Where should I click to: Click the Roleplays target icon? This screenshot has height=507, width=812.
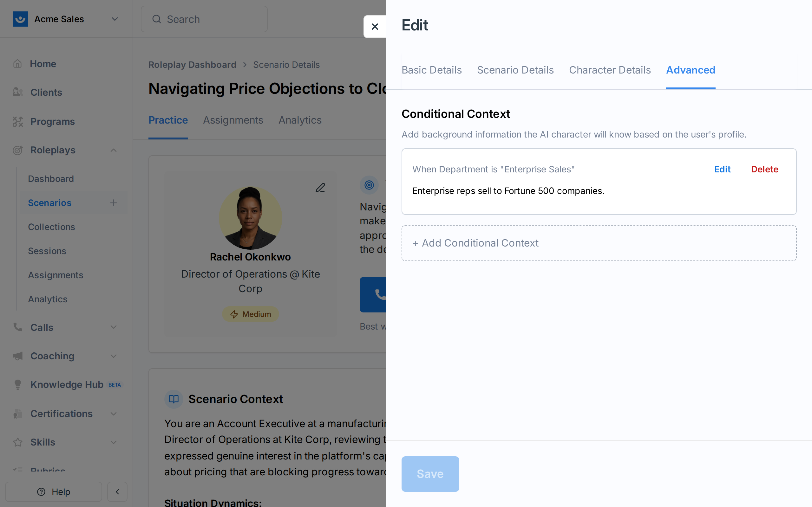coord(17,150)
